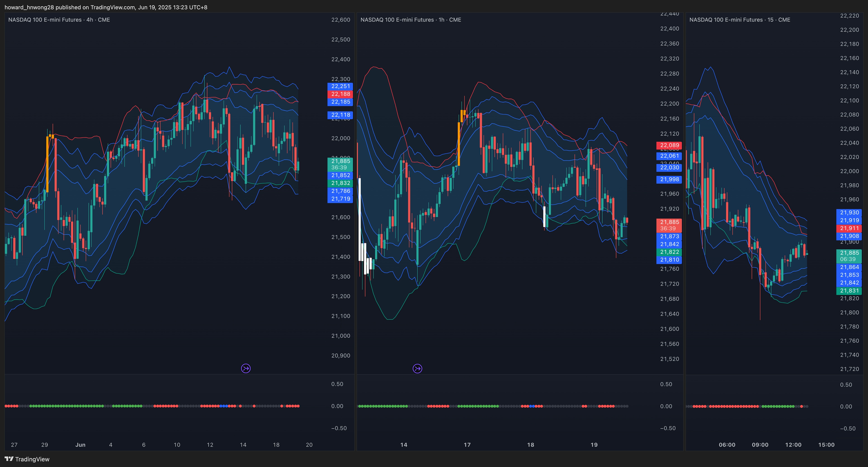Screen dimensions: 868x467
Task: Click the red 21,885 countdown label on 1h chart
Action: pyautogui.click(x=669, y=225)
